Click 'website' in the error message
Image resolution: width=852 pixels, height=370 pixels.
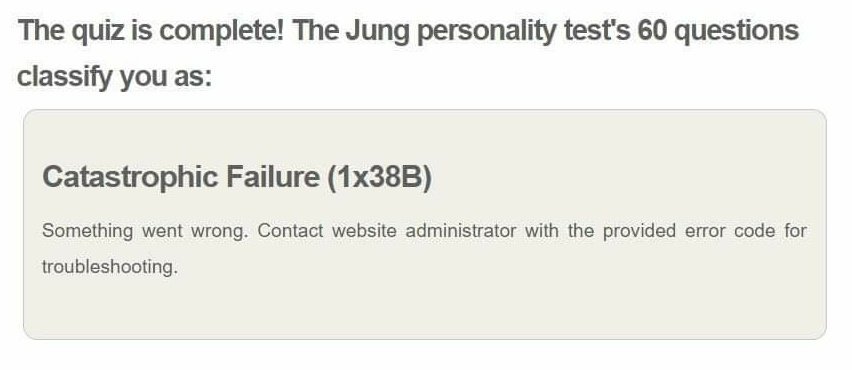364,230
